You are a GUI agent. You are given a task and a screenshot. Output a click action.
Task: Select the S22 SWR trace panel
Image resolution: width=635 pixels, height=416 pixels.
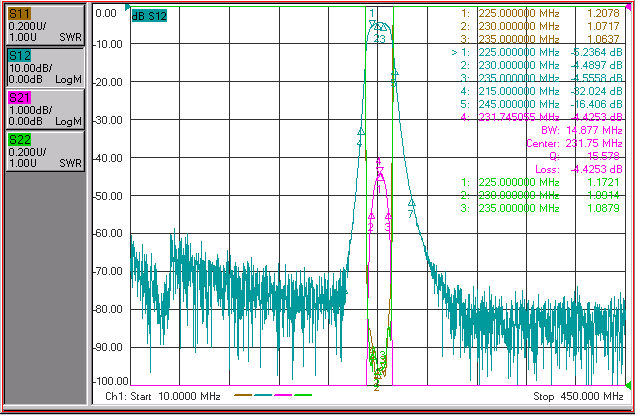[x=45, y=151]
